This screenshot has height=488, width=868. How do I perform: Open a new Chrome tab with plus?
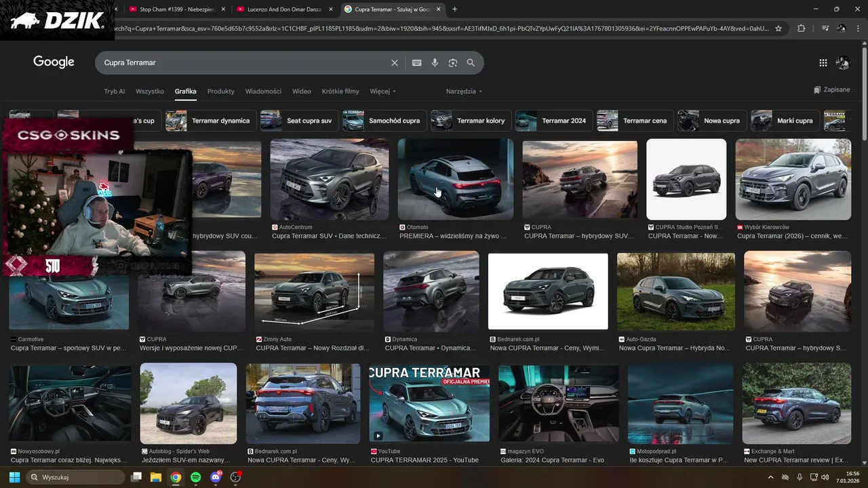(x=454, y=9)
